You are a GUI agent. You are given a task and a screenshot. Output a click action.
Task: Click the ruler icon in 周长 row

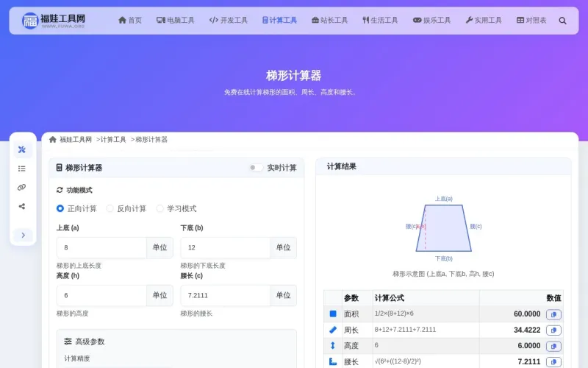click(x=333, y=330)
